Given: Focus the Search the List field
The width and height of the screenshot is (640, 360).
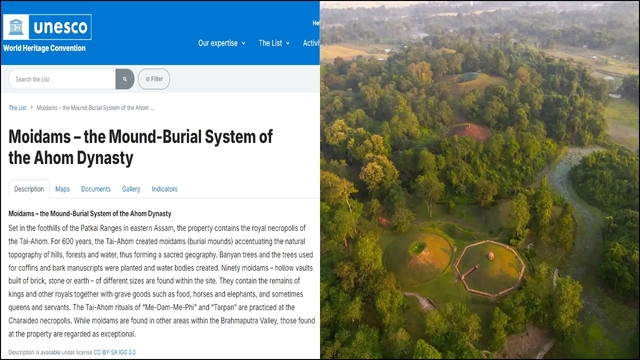Looking at the screenshot, I should [62, 79].
